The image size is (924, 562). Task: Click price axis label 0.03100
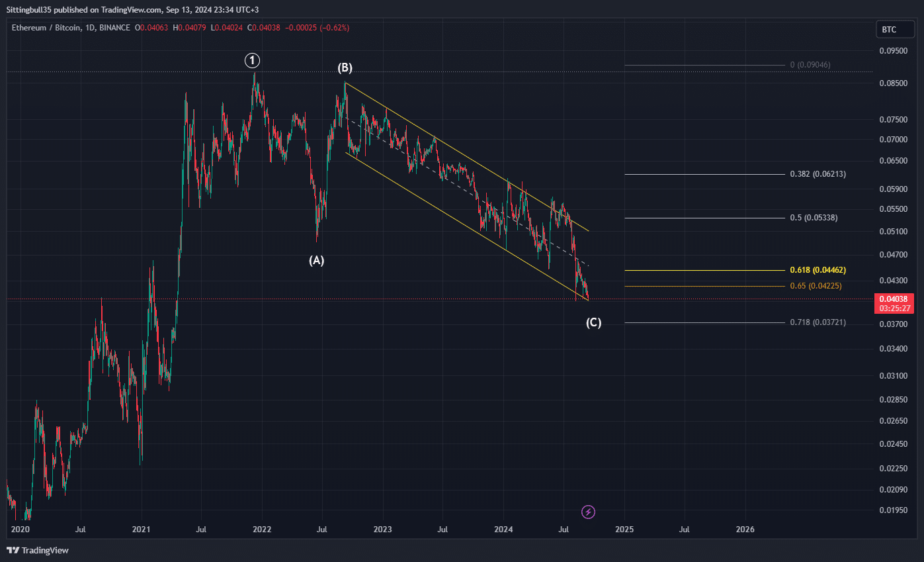tap(894, 375)
